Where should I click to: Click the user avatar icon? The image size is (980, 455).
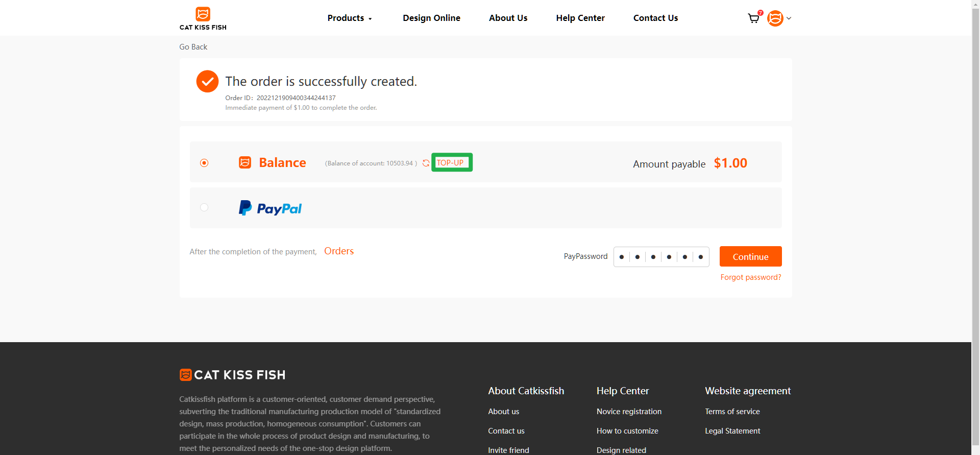(x=775, y=18)
